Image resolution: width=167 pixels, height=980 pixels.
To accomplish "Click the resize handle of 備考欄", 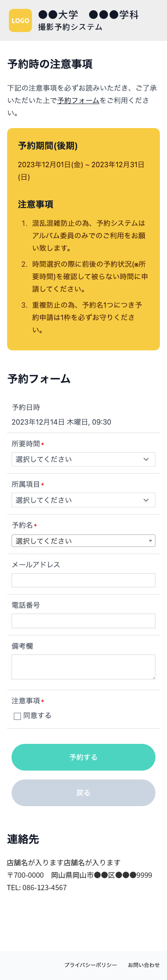I will tap(153, 677).
